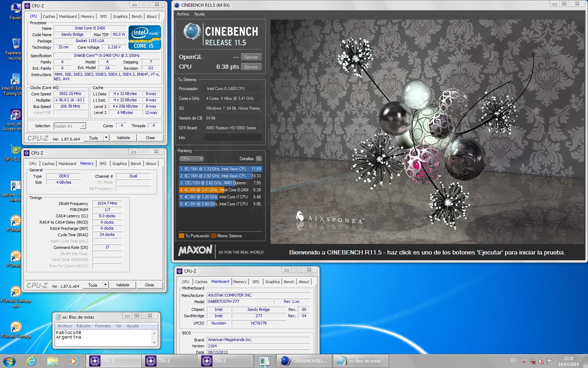Open Formato menu in Bloc de notas

click(x=103, y=326)
